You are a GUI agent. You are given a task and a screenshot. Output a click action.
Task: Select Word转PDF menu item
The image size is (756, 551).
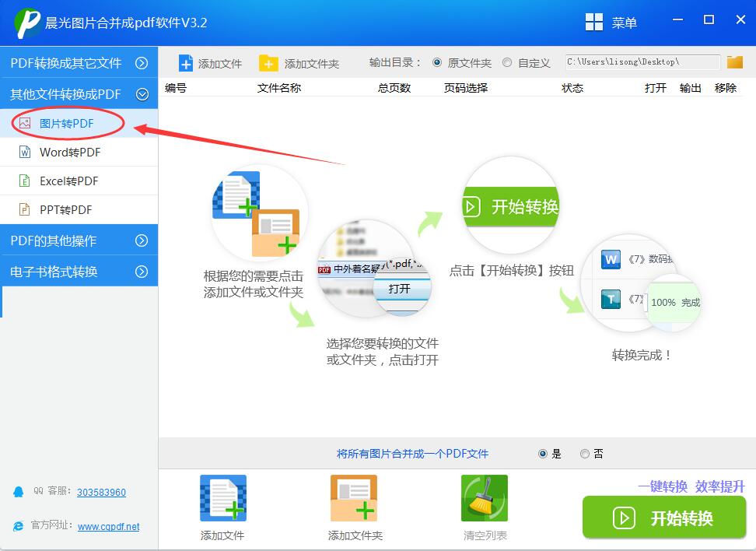point(79,152)
